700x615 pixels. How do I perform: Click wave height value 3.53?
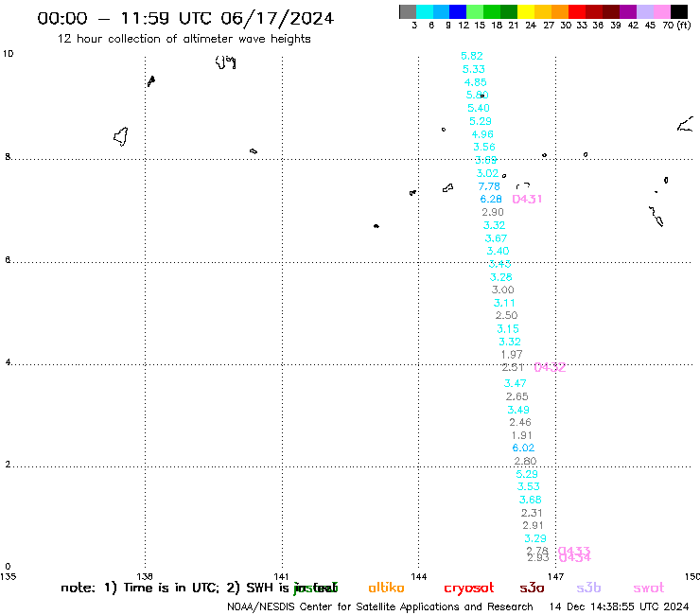[529, 486]
